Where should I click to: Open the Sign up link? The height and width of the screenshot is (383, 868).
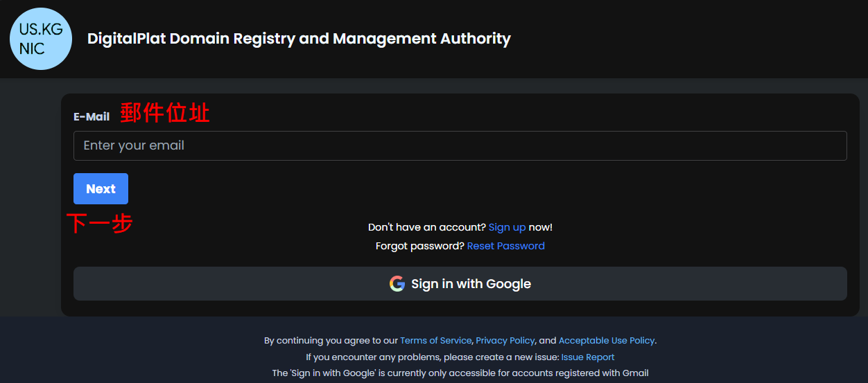(507, 227)
